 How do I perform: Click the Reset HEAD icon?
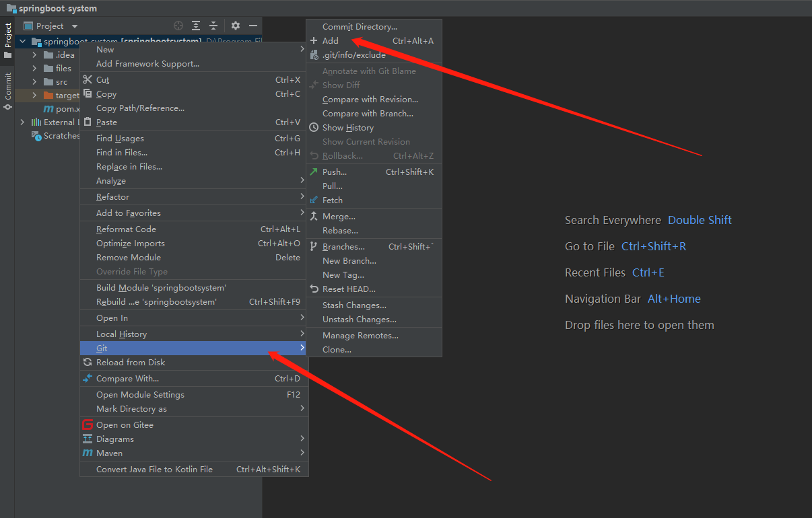coord(314,289)
